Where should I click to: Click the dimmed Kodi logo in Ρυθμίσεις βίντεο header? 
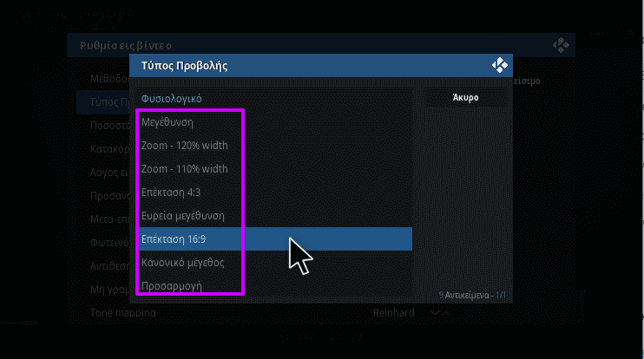(561, 45)
